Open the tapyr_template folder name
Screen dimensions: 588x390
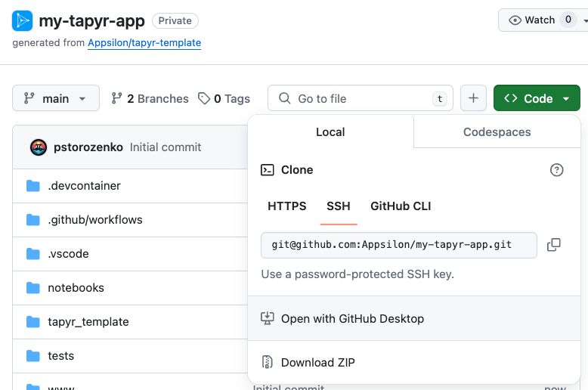click(88, 322)
